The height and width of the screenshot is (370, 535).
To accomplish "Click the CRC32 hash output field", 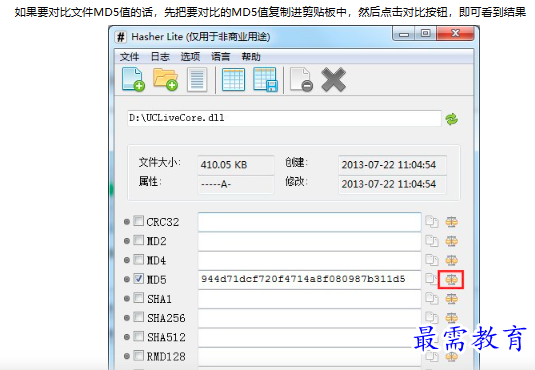I will pyautogui.click(x=309, y=222).
